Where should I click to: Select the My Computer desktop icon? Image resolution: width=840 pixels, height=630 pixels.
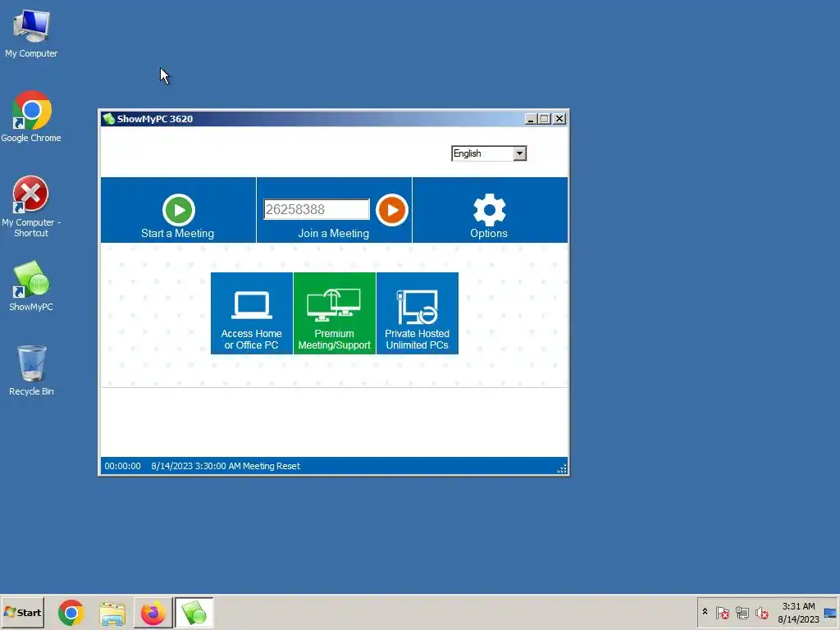click(31, 33)
